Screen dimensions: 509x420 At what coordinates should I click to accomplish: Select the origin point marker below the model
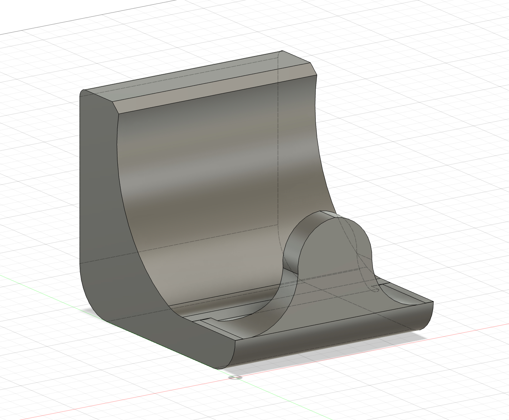tap(235, 377)
